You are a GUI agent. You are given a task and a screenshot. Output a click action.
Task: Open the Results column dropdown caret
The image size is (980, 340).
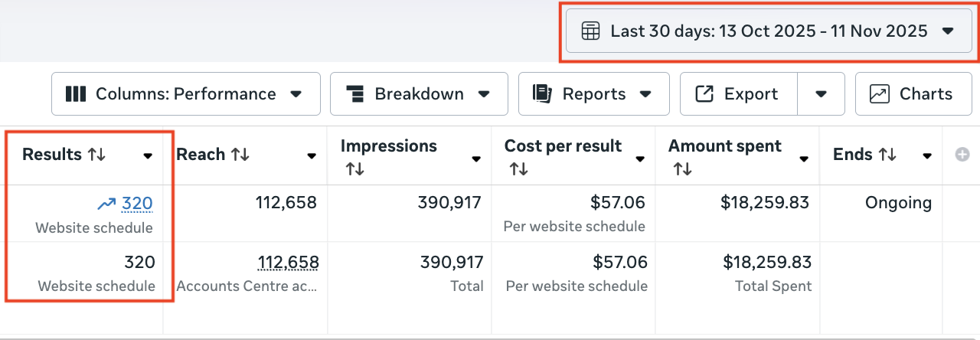[148, 156]
